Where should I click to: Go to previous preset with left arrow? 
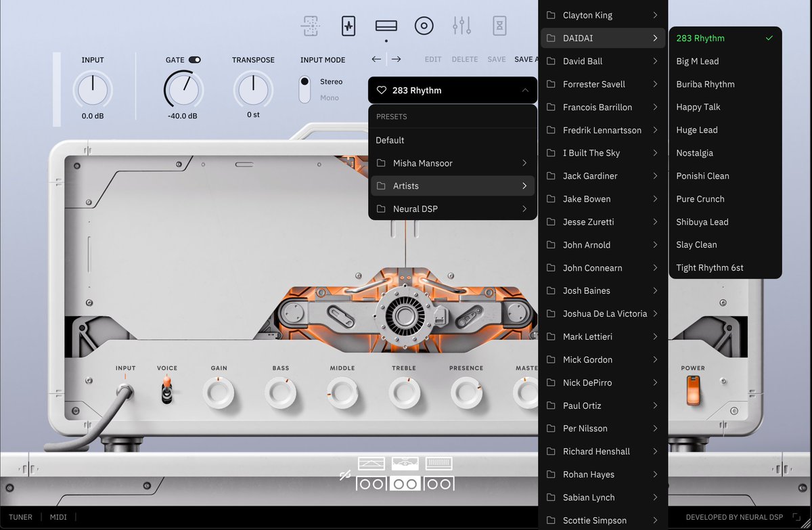point(376,60)
